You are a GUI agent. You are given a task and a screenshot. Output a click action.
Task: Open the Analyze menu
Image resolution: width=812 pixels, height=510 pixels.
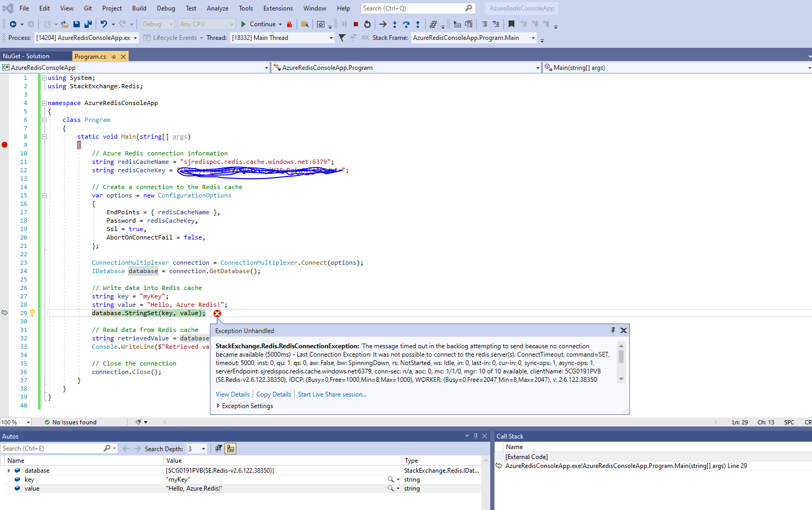point(217,8)
